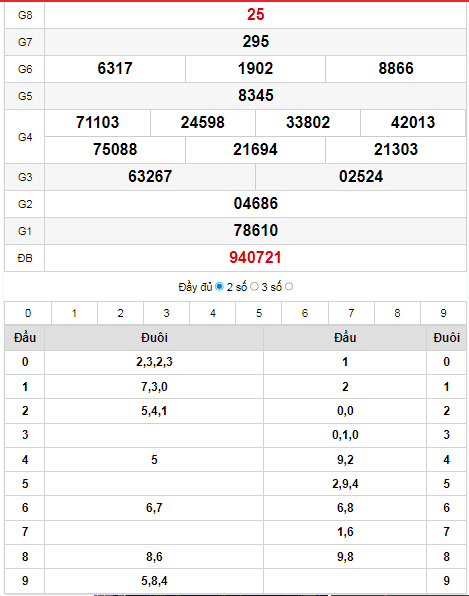Click the special prize number 940721
The height and width of the screenshot is (596, 469).
(255, 258)
